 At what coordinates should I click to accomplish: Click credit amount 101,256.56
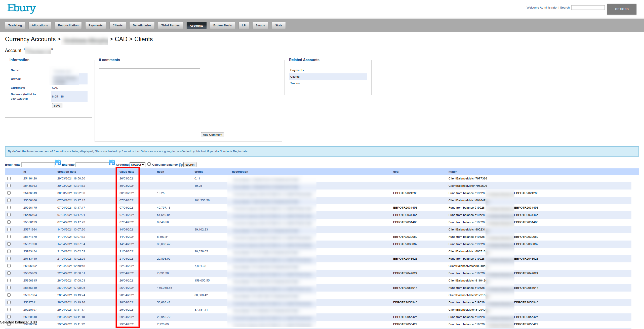pyautogui.click(x=202, y=200)
